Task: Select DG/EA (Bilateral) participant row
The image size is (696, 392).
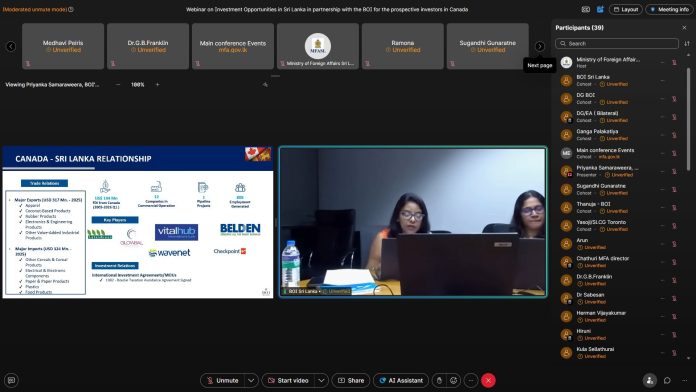Action: click(x=619, y=117)
